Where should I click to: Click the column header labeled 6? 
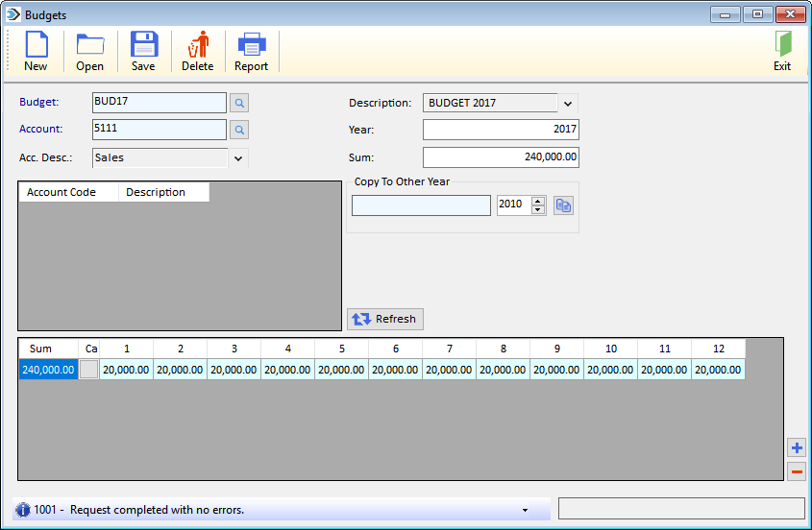(x=396, y=349)
